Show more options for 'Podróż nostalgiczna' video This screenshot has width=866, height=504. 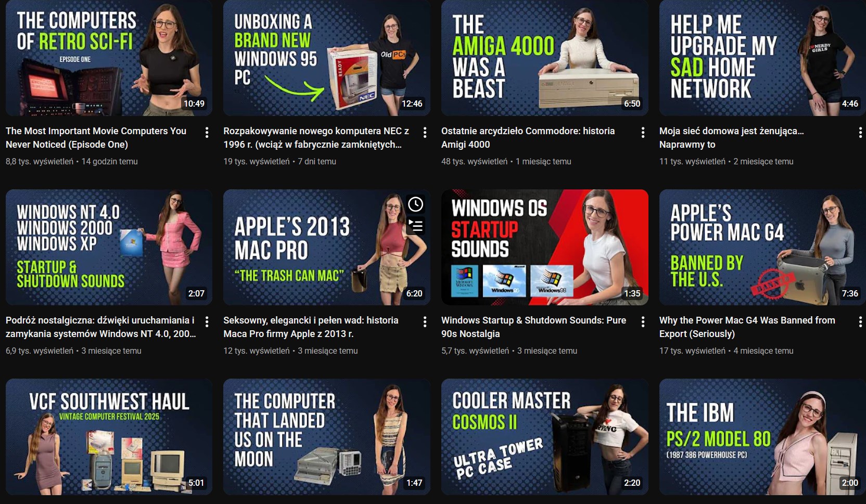coord(207,322)
